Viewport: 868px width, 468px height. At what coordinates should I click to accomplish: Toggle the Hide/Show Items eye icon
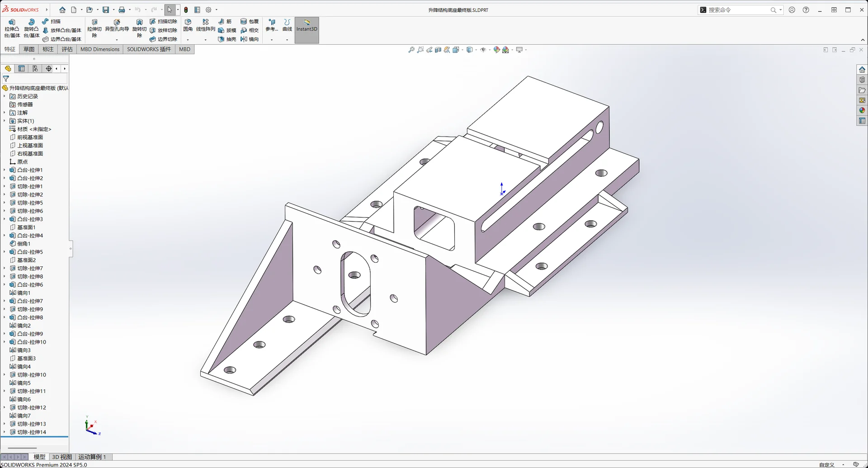(483, 50)
